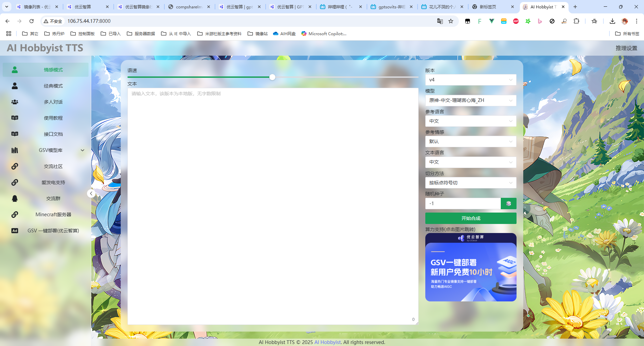Click the AdBlock Plus extension icon

coord(516,21)
